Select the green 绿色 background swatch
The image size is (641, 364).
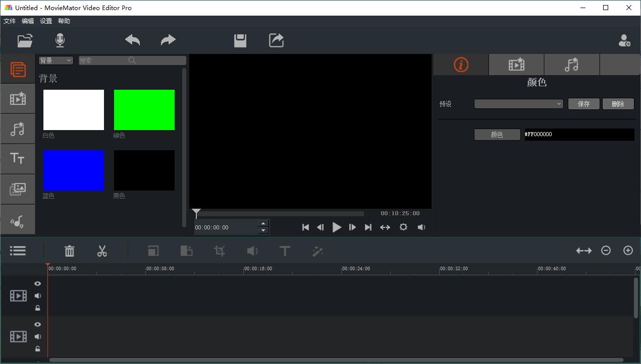tap(144, 110)
